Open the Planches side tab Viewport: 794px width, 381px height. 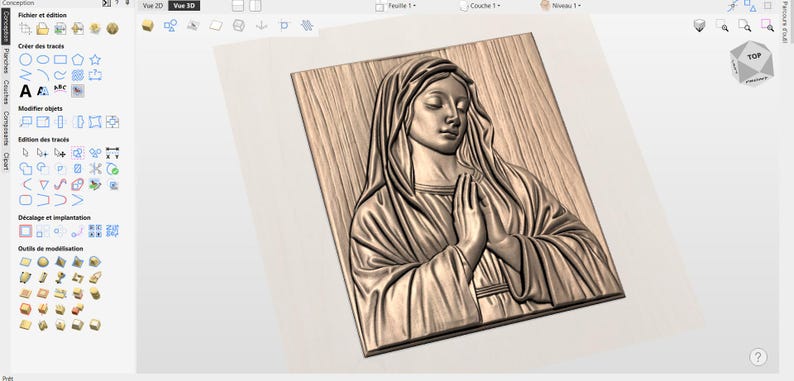[6, 61]
